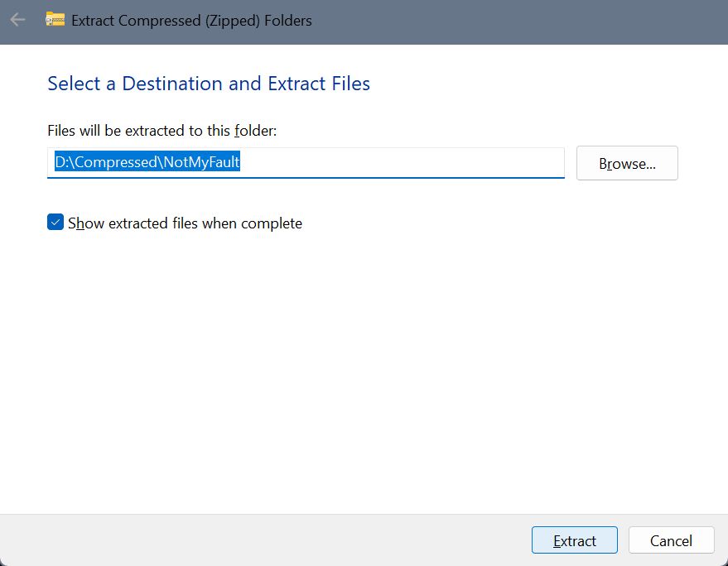Click the gray footer area left of Extract
Image resolution: width=728 pixels, height=566 pixels.
pos(265,540)
